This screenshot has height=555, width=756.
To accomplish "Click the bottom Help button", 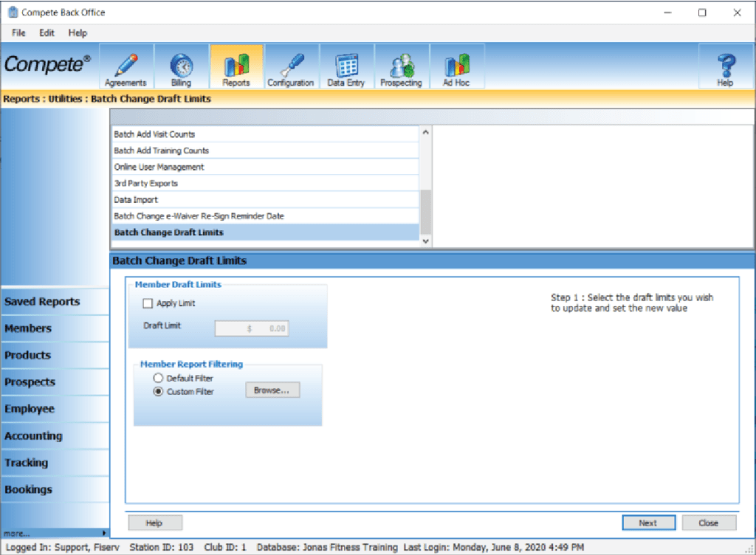I will pyautogui.click(x=155, y=523).
